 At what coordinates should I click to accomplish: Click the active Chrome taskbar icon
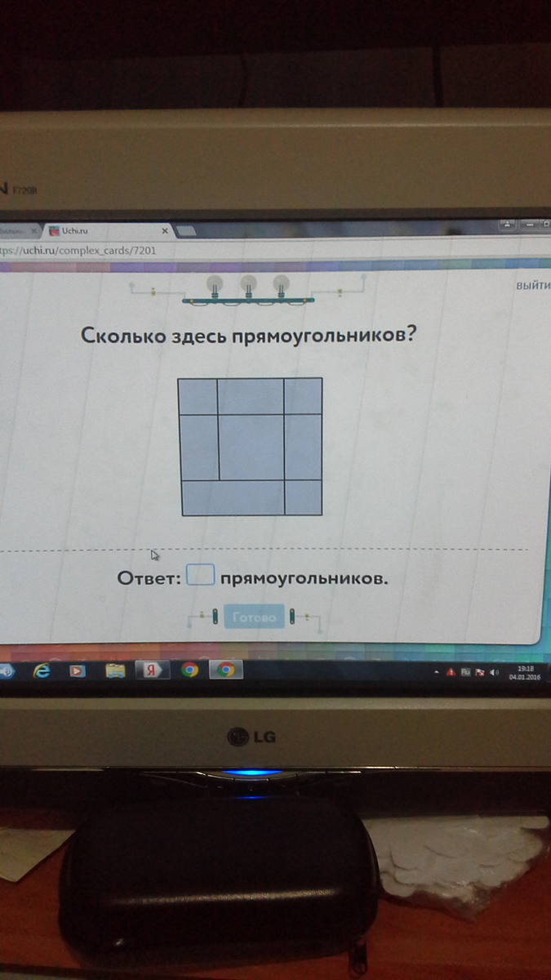pyautogui.click(x=225, y=670)
